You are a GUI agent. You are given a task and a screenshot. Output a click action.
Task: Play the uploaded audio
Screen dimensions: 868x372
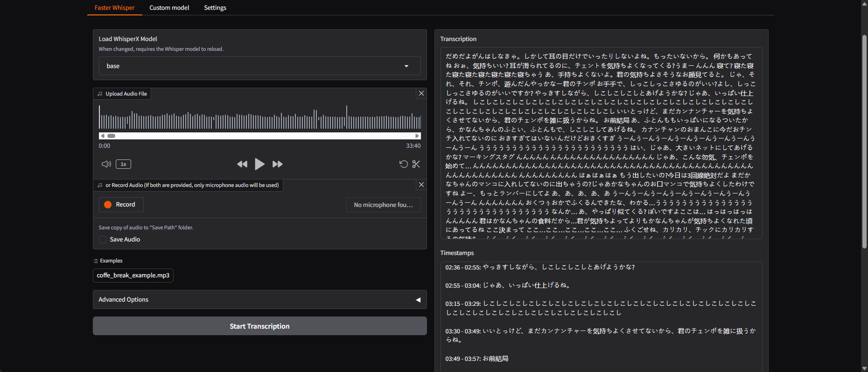[x=259, y=164]
